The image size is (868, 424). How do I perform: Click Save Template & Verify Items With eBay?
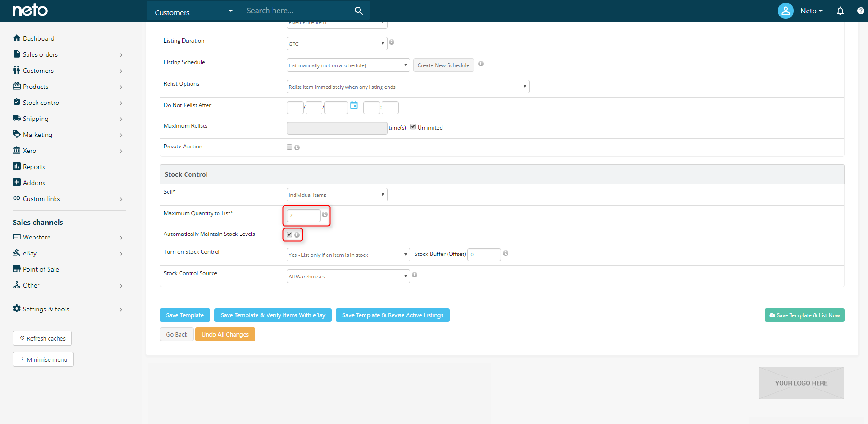pos(273,315)
